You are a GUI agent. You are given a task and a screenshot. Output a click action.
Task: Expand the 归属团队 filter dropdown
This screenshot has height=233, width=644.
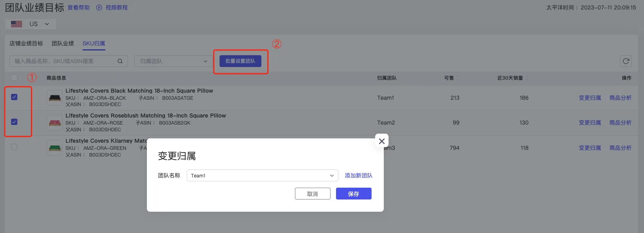tap(173, 61)
